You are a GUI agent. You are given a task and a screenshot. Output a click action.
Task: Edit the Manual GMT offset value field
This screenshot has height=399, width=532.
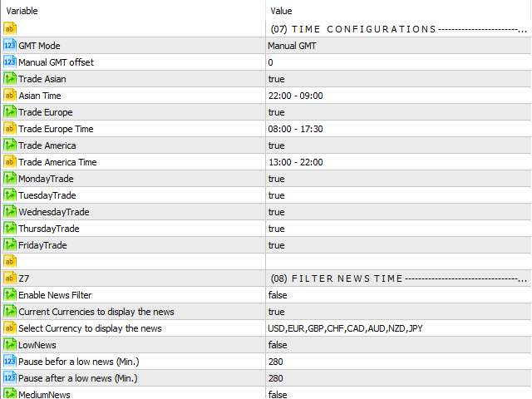click(x=398, y=62)
